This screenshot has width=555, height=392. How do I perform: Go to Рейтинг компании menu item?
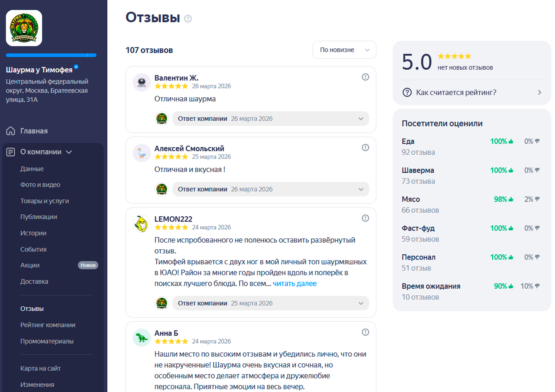click(x=48, y=325)
